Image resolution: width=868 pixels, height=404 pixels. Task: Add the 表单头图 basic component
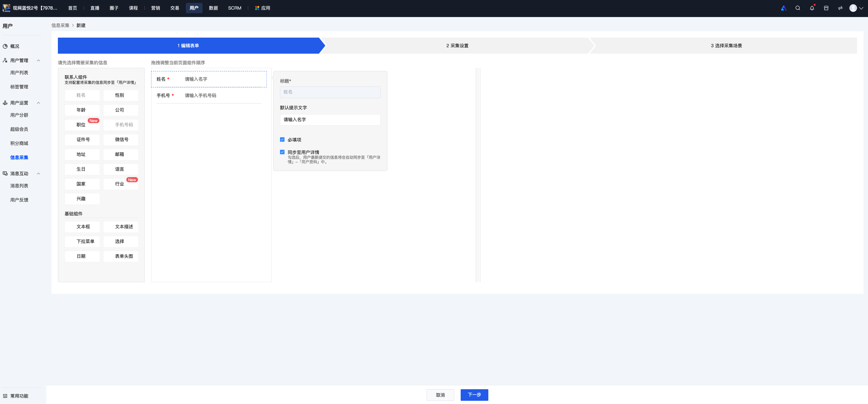pyautogui.click(x=121, y=256)
